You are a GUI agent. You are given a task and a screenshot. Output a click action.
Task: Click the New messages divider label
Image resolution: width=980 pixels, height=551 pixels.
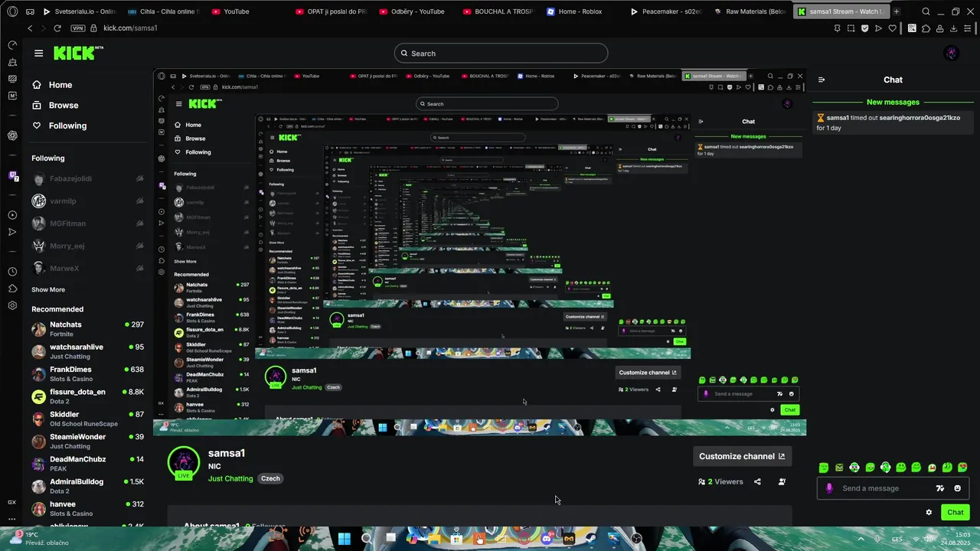[x=893, y=102]
